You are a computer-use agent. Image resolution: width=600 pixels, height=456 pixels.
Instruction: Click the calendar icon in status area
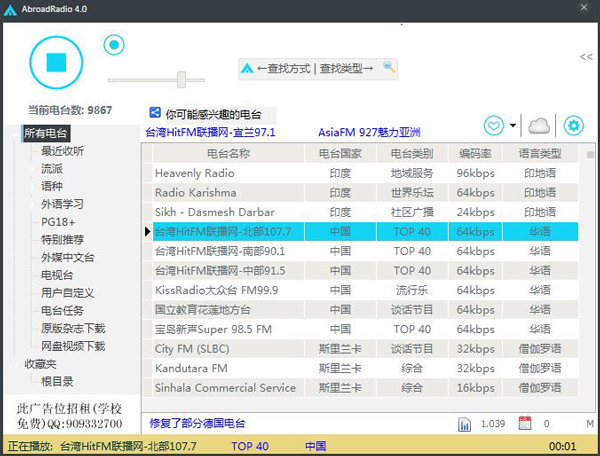click(525, 423)
